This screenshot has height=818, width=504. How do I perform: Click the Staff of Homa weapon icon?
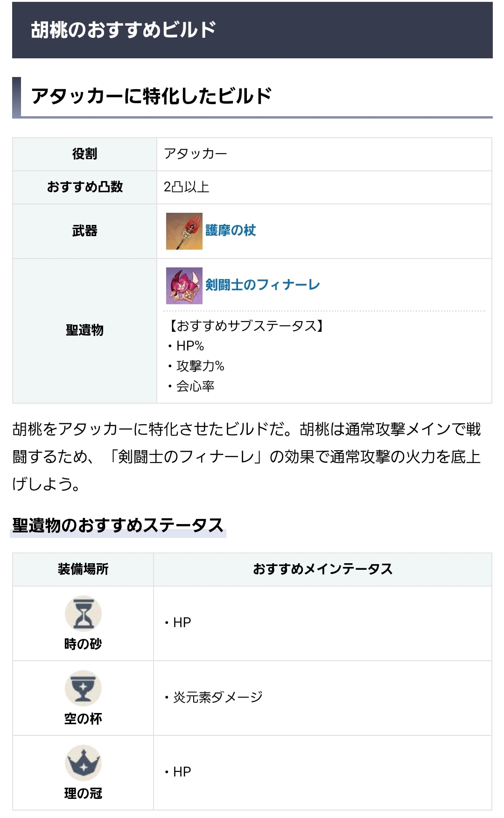click(184, 231)
